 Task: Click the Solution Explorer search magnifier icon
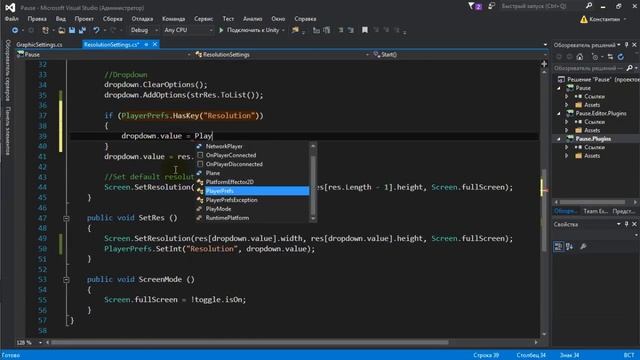pos(629,68)
